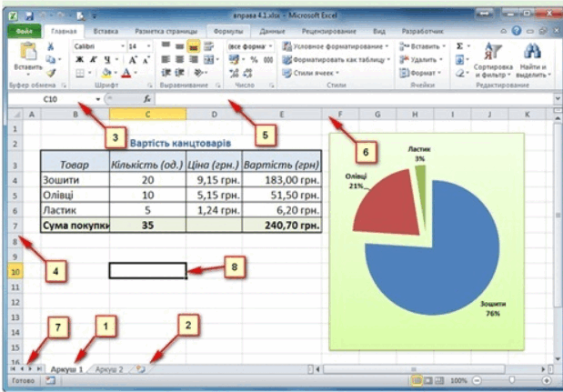Apply the red font color A icon
This screenshot has height=392, width=563.
pos(126,74)
